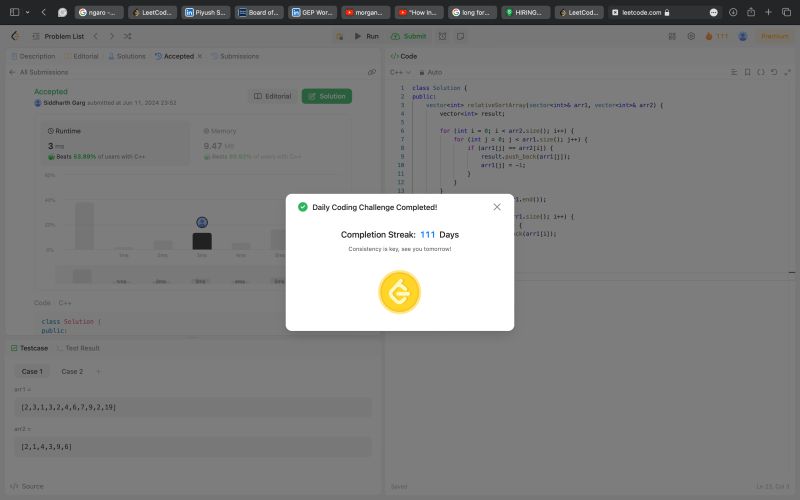The height and width of the screenshot is (500, 800).
Task: Select the Memory stats card
Action: (270, 143)
